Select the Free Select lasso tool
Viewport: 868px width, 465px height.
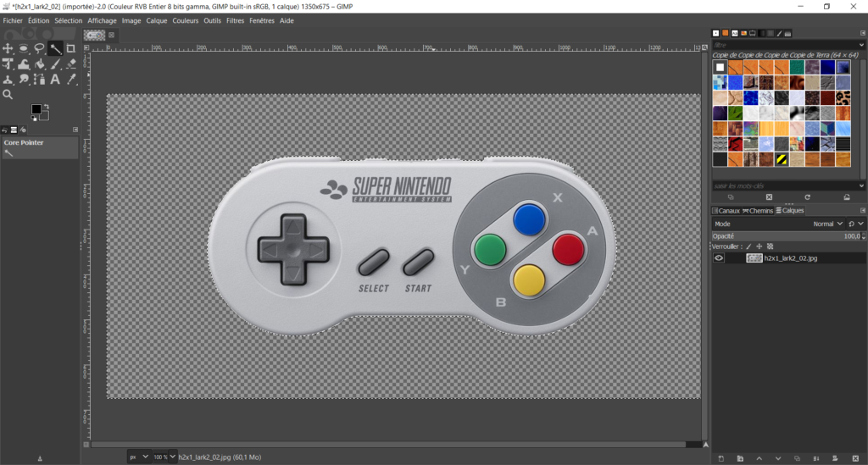point(39,48)
